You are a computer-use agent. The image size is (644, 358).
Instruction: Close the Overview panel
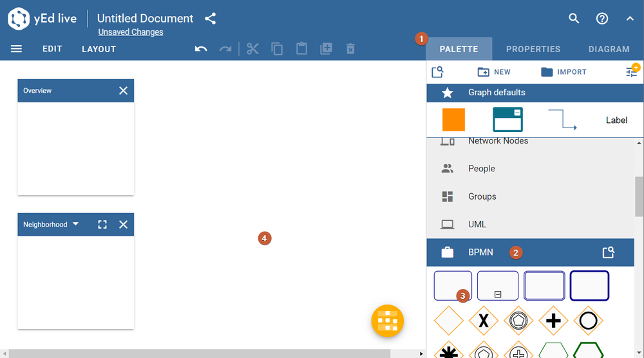[123, 91]
